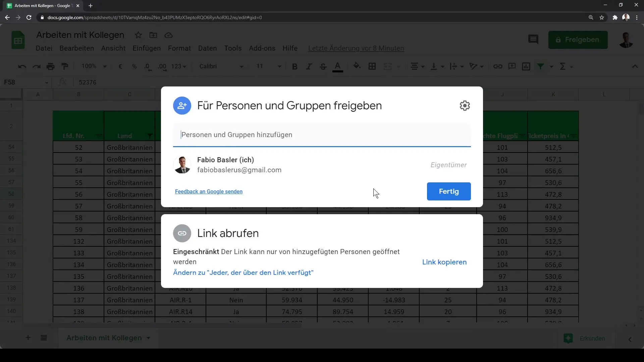Click the text color icon
Screen dimensions: 644x362
point(337,66)
